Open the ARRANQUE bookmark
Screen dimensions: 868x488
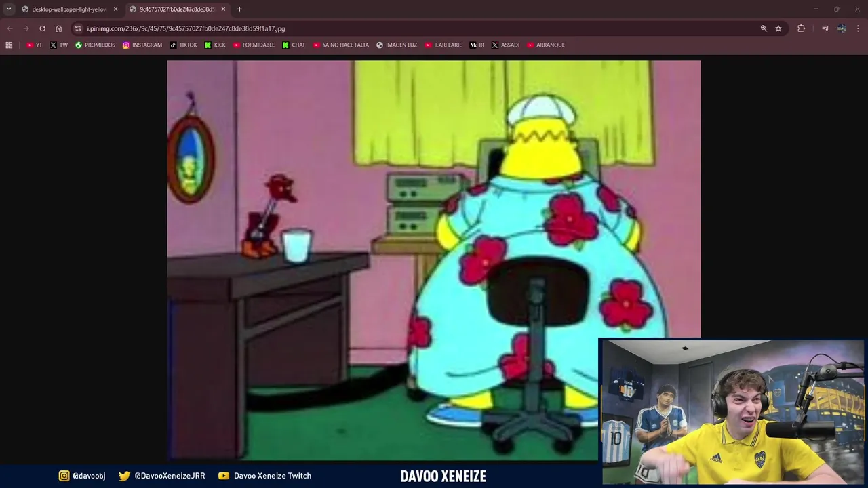[x=546, y=45]
